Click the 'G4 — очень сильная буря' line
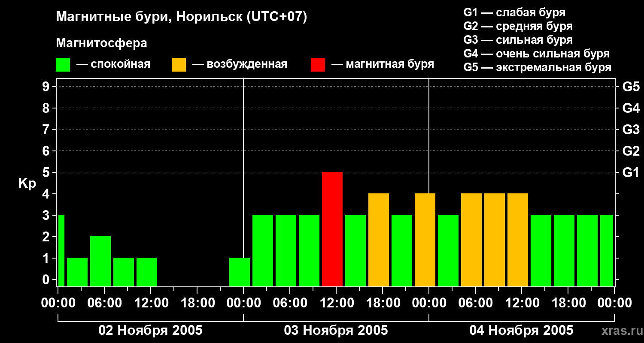This screenshot has width=644, height=343. tap(537, 54)
